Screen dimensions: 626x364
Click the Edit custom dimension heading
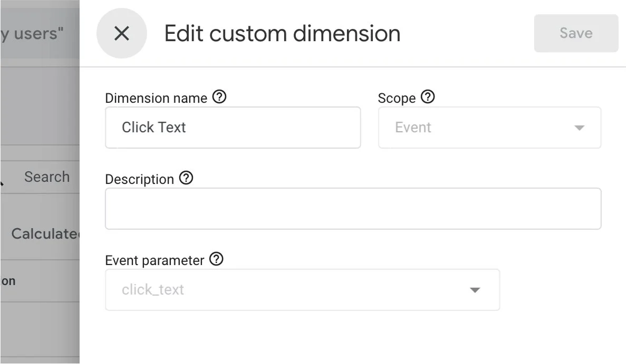click(282, 34)
